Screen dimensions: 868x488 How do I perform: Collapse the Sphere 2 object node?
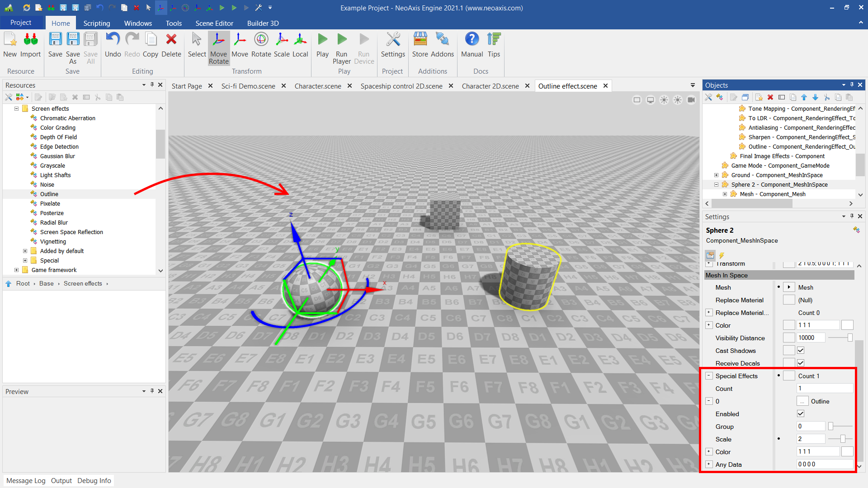tap(716, 184)
